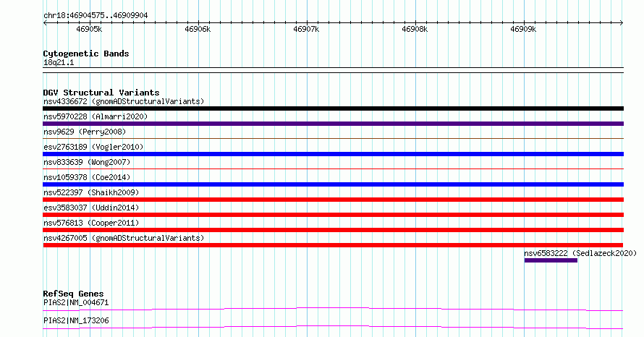Open the nsv576813 (Cooper2011) label
This screenshot has height=337, width=644.
[x=91, y=223]
